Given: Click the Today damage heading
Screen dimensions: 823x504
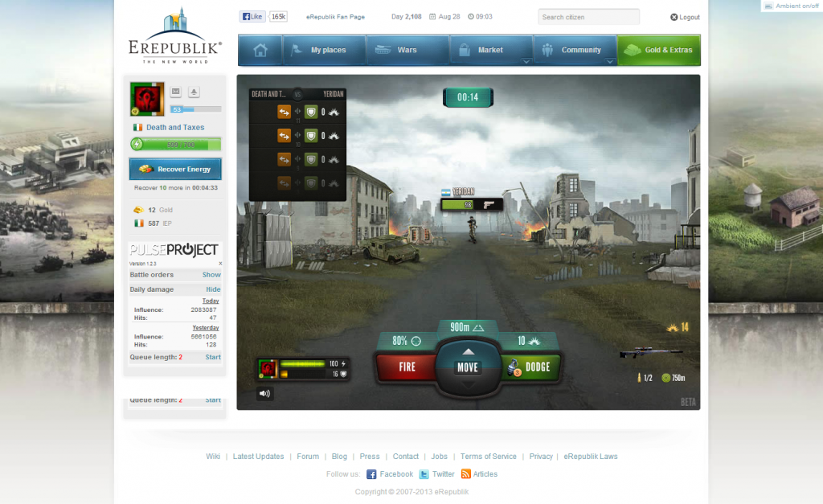Looking at the screenshot, I should [211, 301].
